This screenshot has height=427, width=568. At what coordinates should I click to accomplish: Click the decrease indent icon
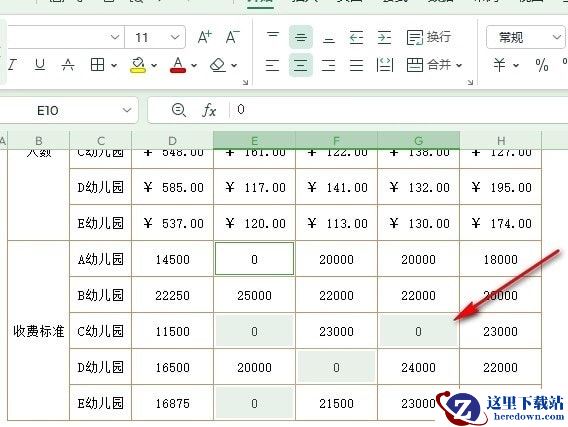pos(356,37)
